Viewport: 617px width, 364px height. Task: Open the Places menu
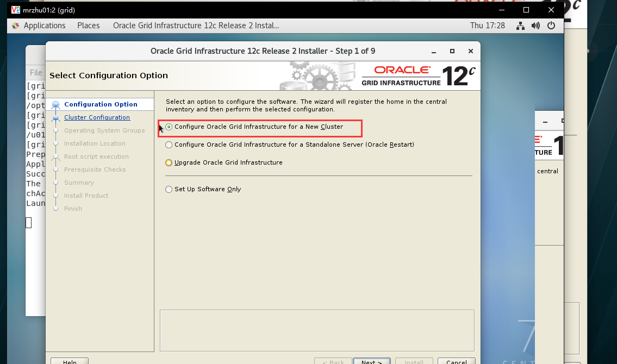pos(89,26)
